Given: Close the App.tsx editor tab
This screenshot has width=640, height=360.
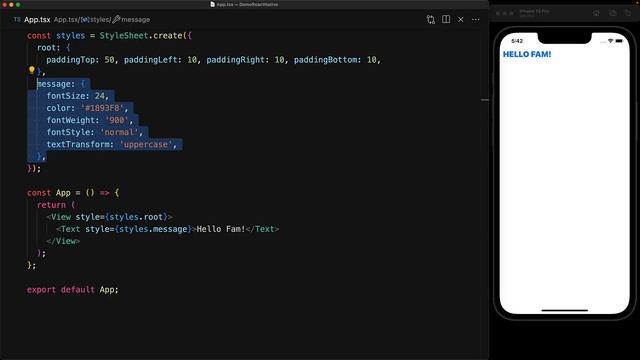Looking at the screenshot, I should point(460,19).
